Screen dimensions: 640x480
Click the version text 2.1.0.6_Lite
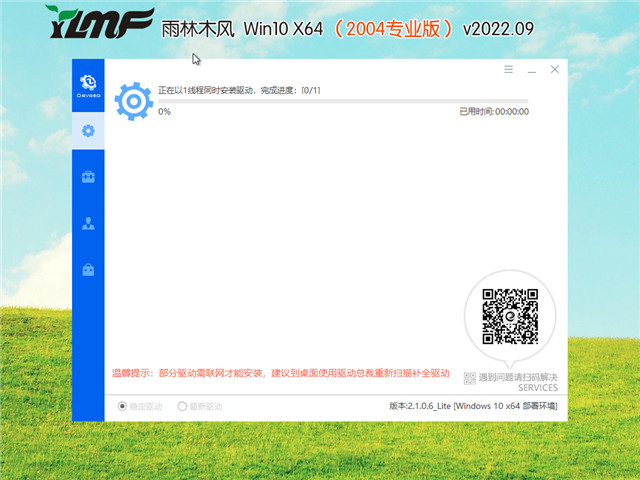pyautogui.click(x=473, y=406)
